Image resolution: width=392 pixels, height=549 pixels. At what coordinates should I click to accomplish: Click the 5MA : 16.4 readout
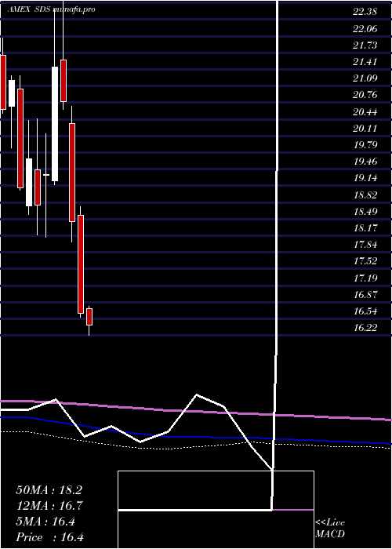coord(45,522)
